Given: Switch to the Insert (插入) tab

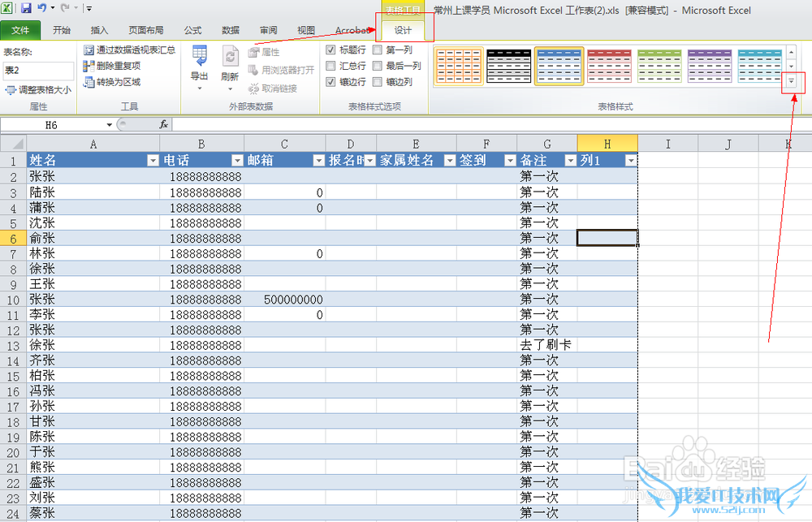Looking at the screenshot, I should 99,30.
